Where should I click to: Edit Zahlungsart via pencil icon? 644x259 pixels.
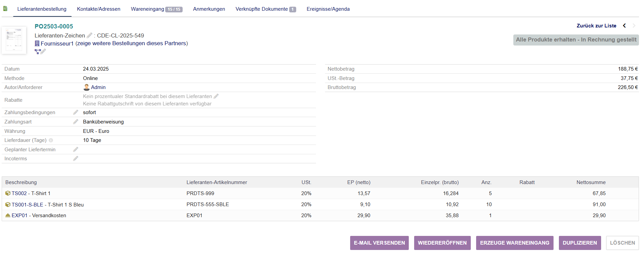[76, 122]
